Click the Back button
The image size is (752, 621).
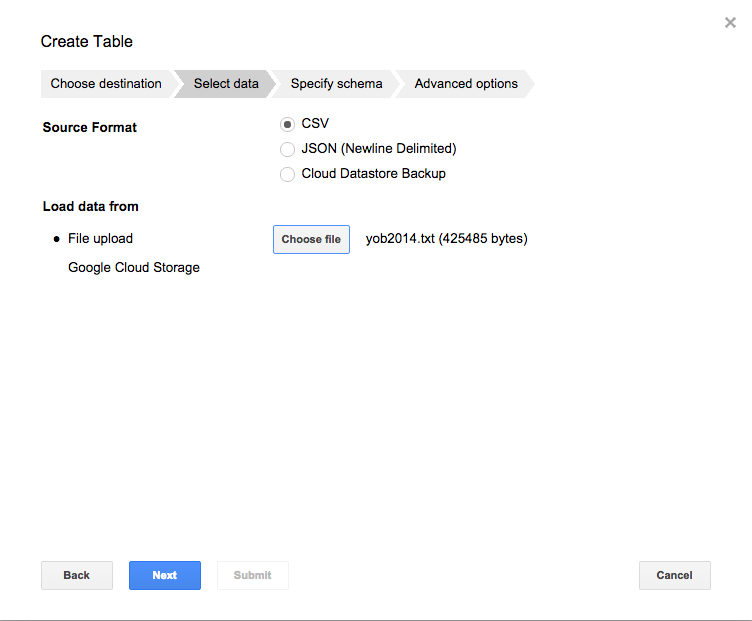pyautogui.click(x=77, y=575)
